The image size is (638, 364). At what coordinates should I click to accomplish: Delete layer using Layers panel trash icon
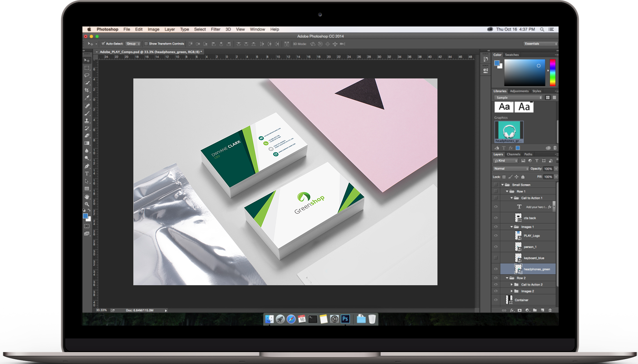550,310
